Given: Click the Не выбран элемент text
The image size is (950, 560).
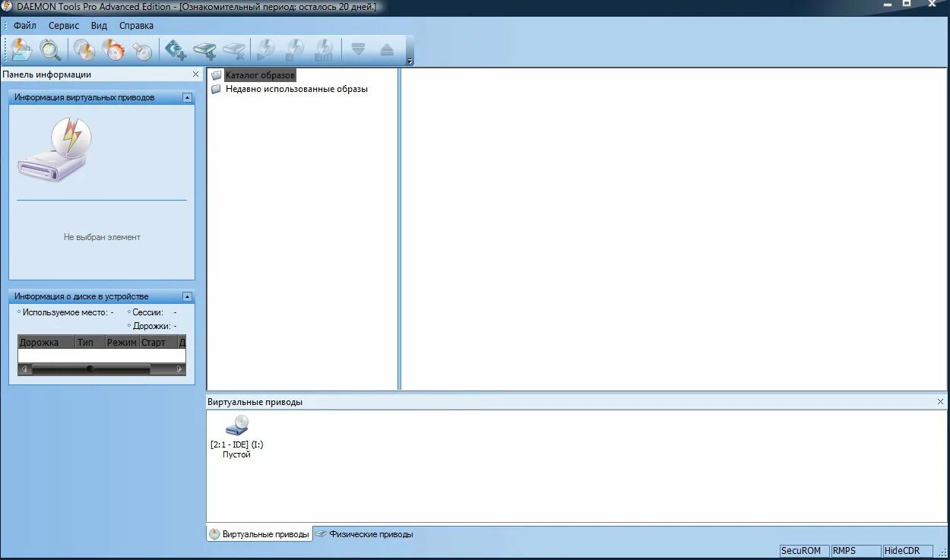Looking at the screenshot, I should (102, 237).
